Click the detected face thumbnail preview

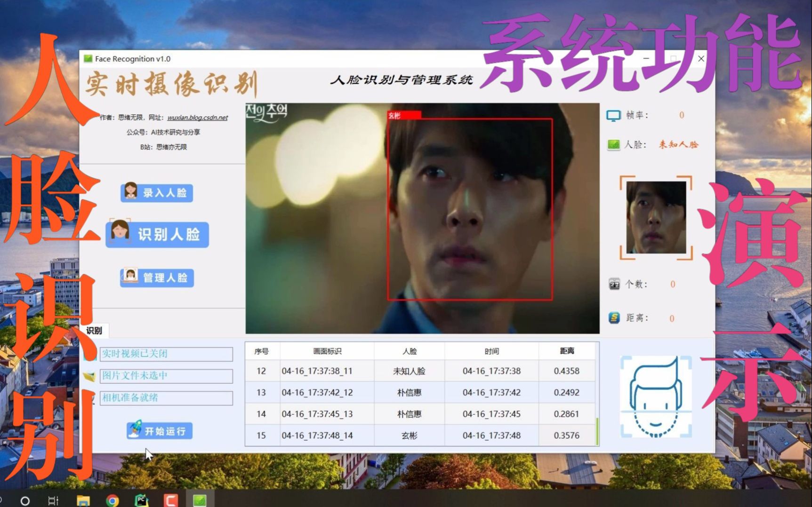click(x=656, y=218)
